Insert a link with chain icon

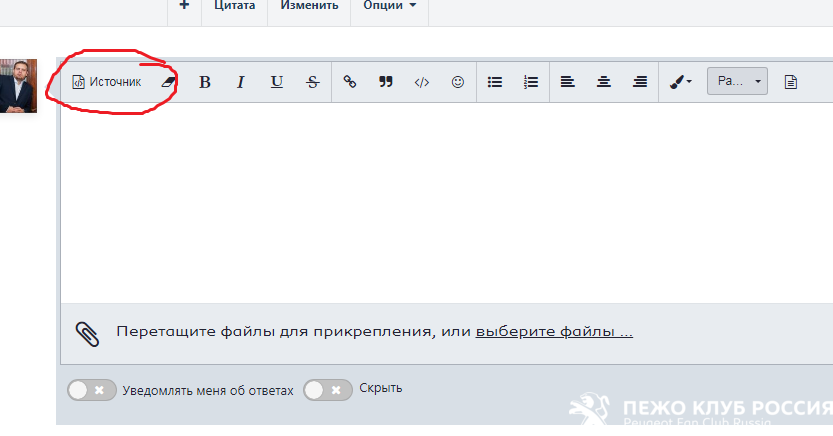pos(350,82)
